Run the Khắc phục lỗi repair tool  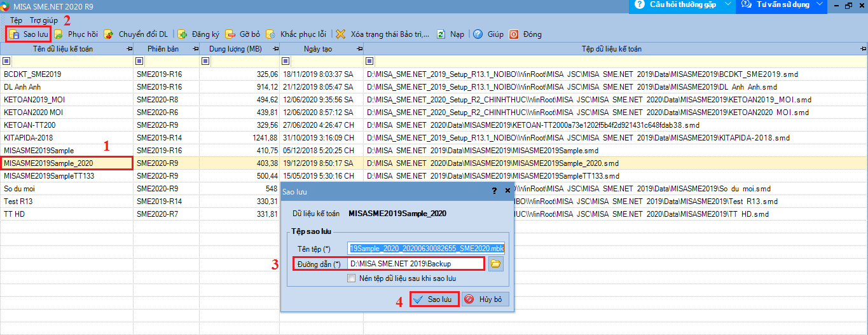click(296, 34)
